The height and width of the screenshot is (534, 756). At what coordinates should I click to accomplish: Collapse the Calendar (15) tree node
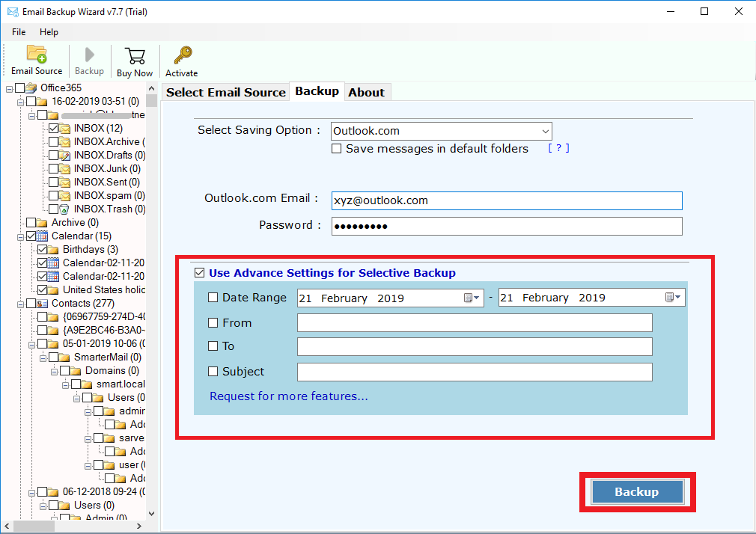coord(20,238)
